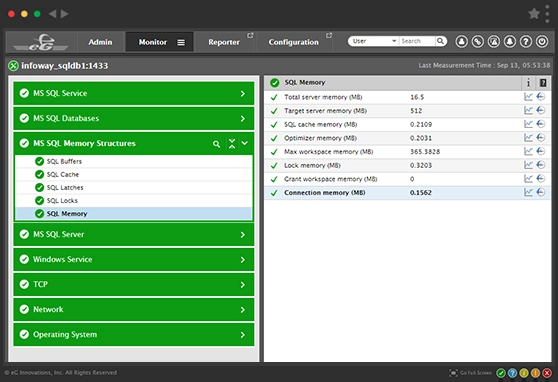
Task: Open graph for Lock memory
Action: tap(528, 165)
